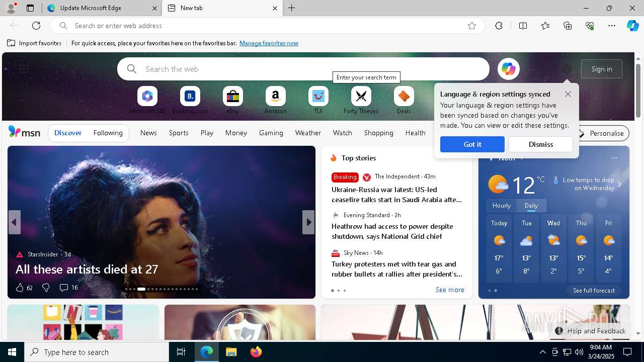644x362 pixels.
Task: Open the Shopping category
Action: [x=379, y=133]
